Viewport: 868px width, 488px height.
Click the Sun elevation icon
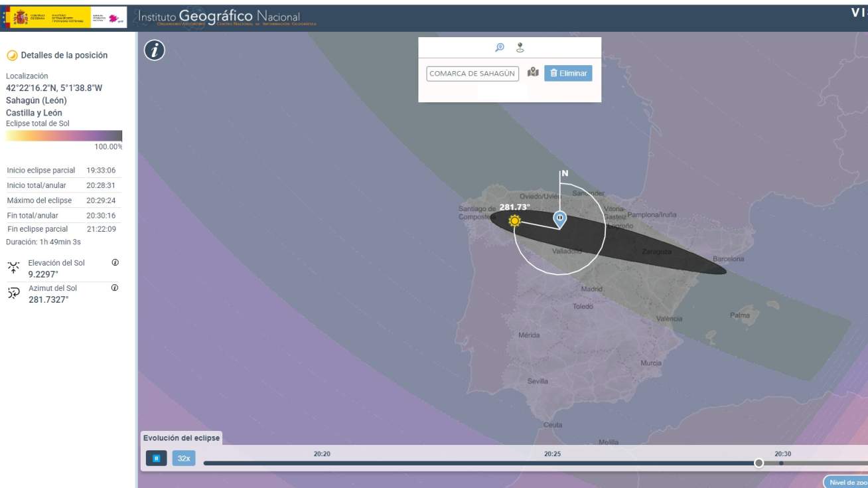(x=13, y=268)
